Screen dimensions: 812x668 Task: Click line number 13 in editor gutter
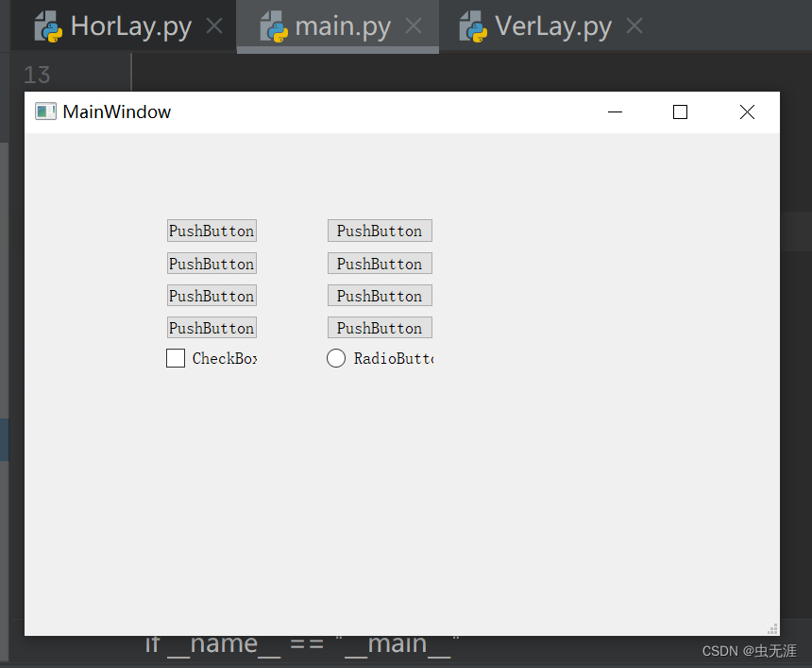(x=37, y=76)
